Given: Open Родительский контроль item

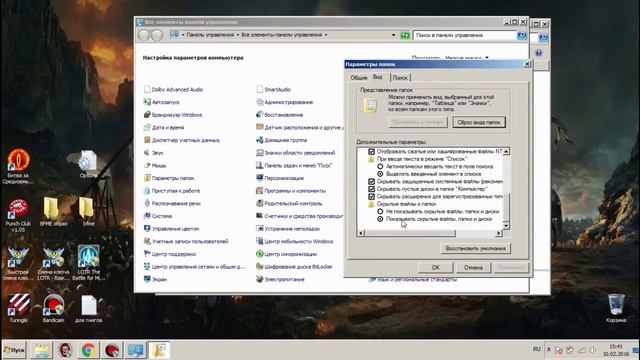Looking at the screenshot, I should pyautogui.click(x=289, y=203).
